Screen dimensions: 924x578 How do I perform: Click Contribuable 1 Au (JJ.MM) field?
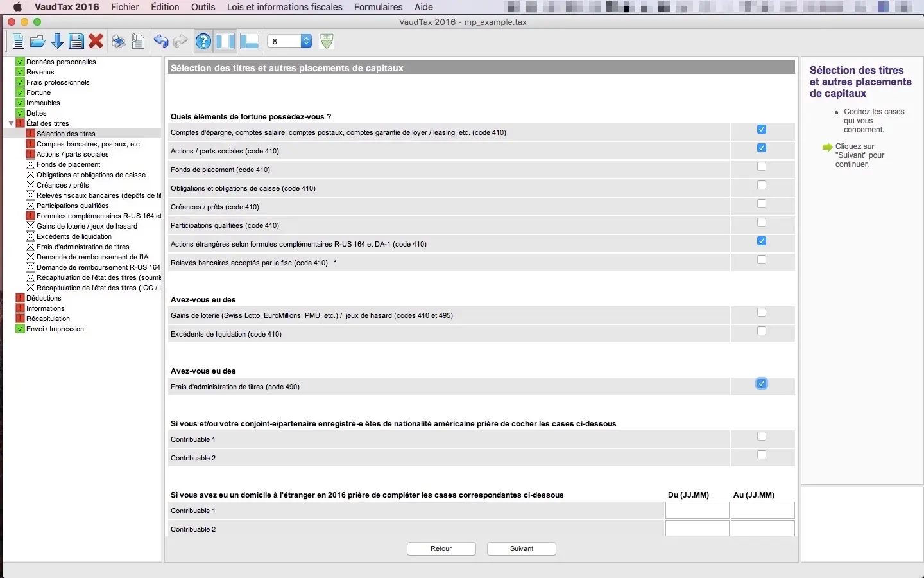coord(763,511)
